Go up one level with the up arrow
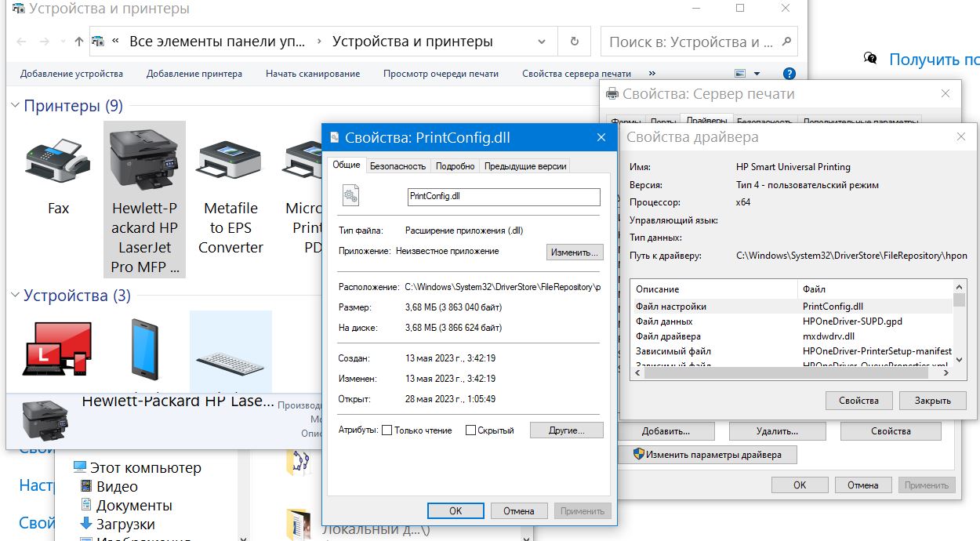 tap(78, 42)
